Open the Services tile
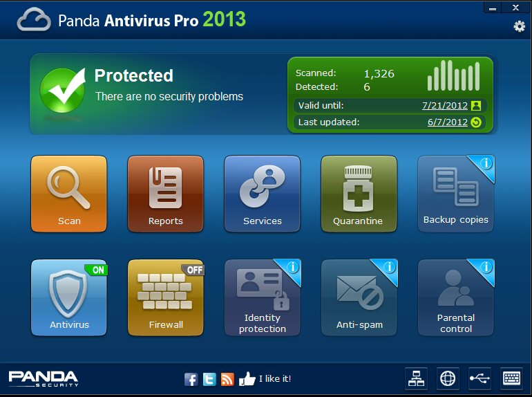Image resolution: width=532 pixels, height=397 pixels. (x=263, y=194)
